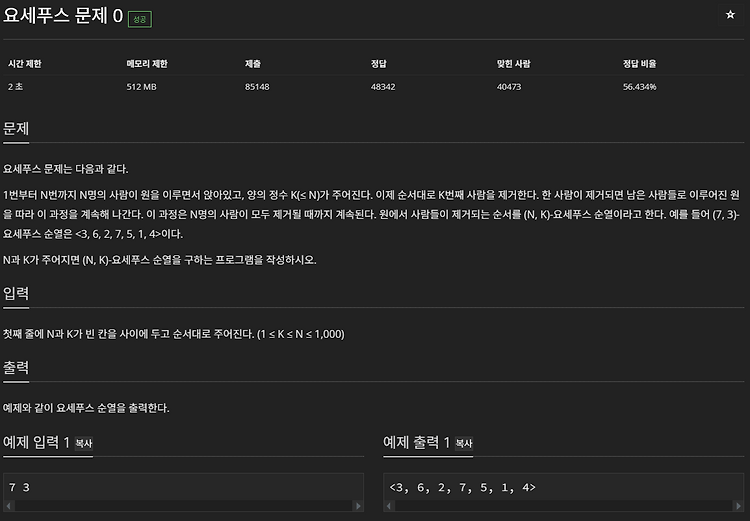Click the 문제 section heading
This screenshot has height=521, width=750.
pos(16,129)
